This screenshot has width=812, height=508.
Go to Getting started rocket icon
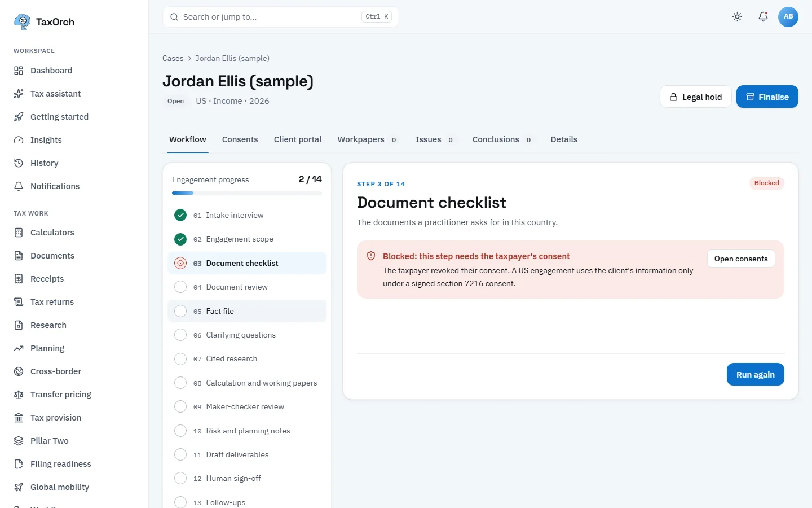[x=19, y=117]
